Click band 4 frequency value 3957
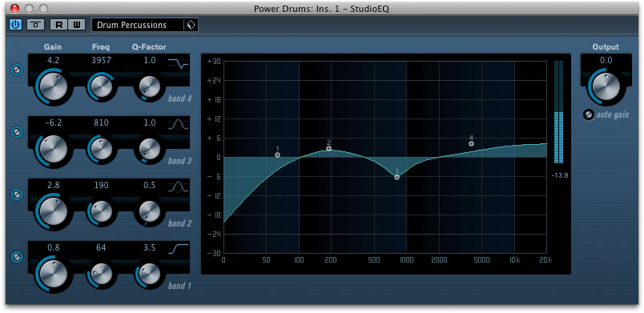The image size is (644, 313). pyautogui.click(x=101, y=61)
